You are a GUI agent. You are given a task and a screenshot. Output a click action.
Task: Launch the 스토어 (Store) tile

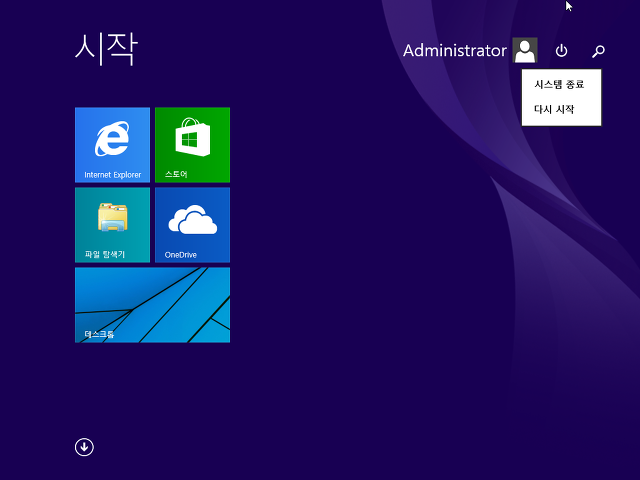click(192, 144)
